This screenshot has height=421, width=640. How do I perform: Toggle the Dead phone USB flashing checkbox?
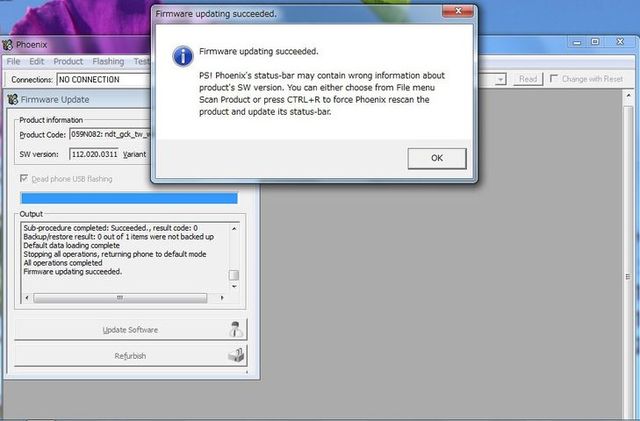click(25, 179)
